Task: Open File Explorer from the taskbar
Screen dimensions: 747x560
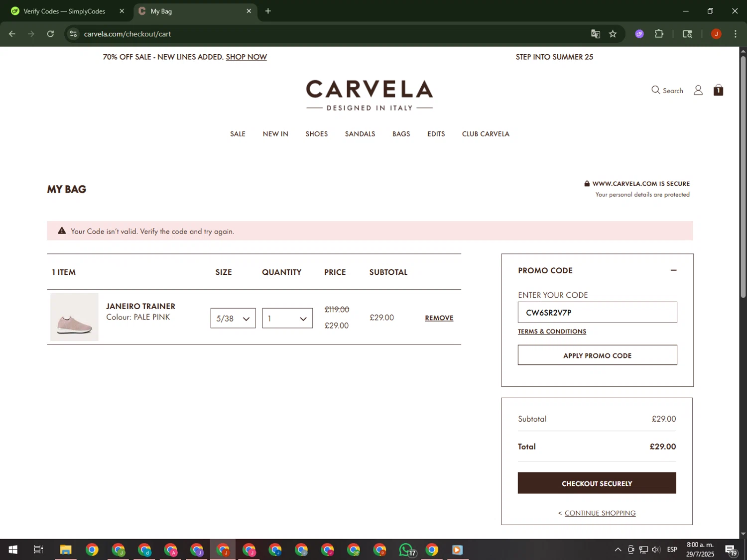Action: [x=66, y=550]
